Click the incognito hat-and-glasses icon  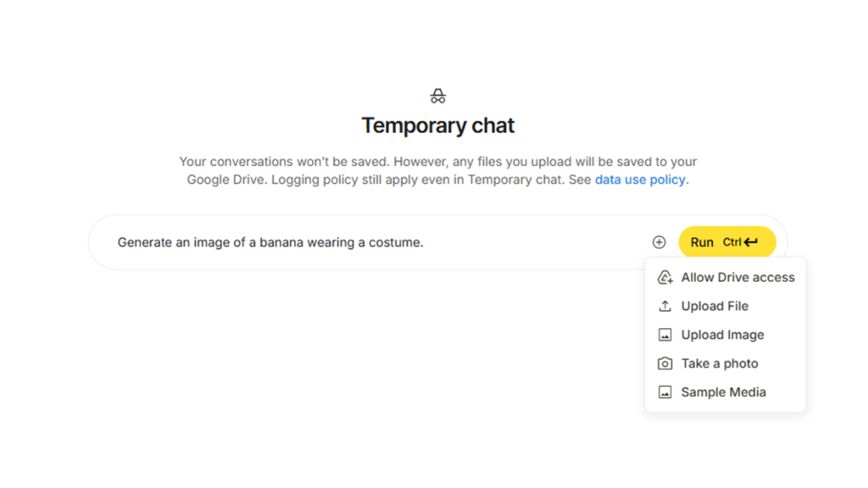[x=438, y=96]
